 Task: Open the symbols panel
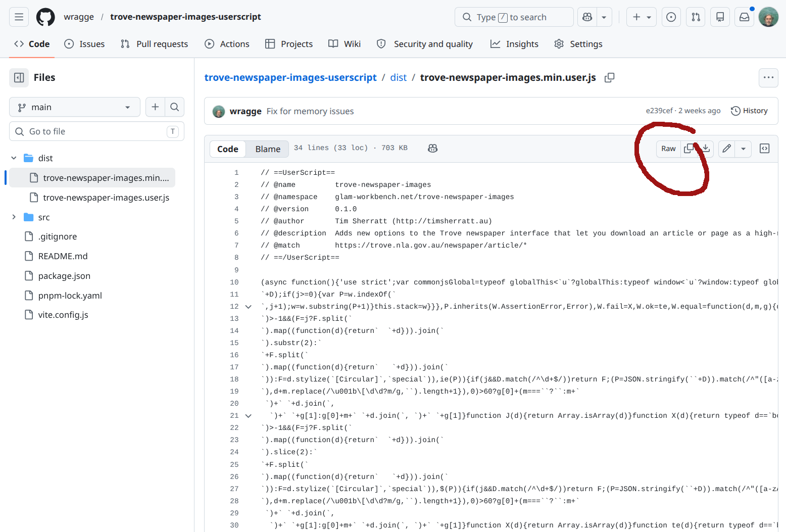pos(765,149)
